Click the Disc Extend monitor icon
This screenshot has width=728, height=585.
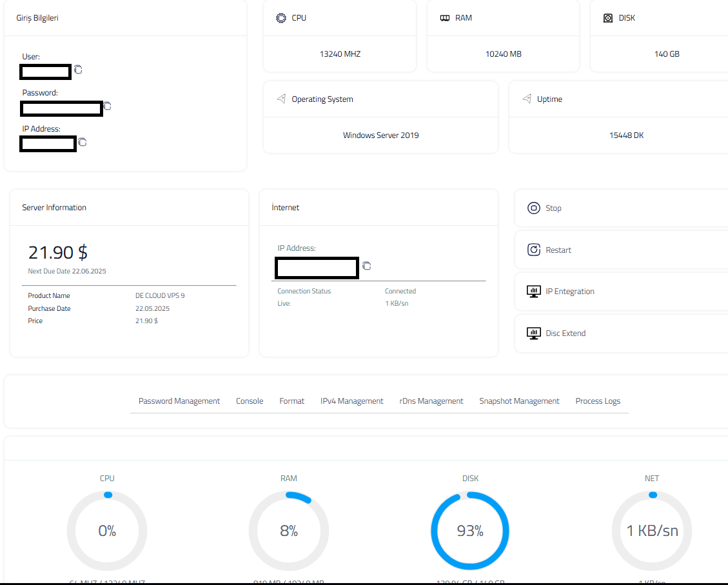point(534,333)
